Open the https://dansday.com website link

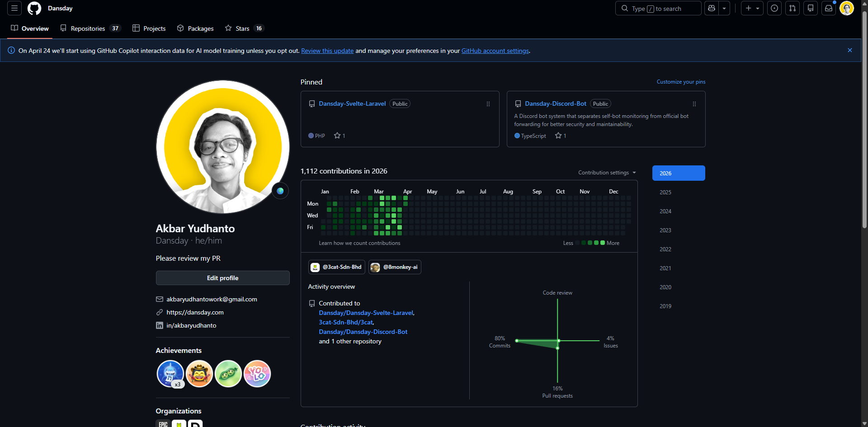(x=195, y=312)
